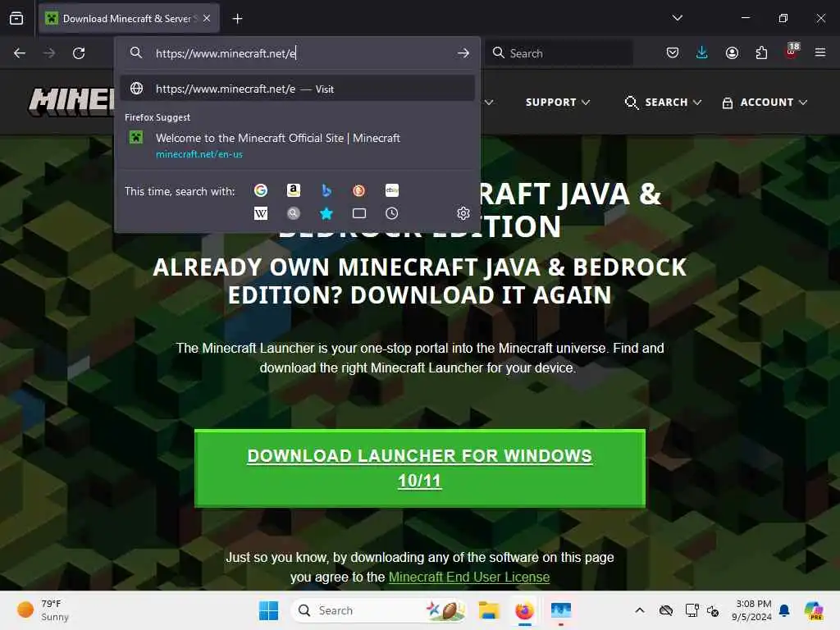The image size is (840, 630).
Task: Open the Copilot icon in the taskbar
Action: click(x=814, y=610)
